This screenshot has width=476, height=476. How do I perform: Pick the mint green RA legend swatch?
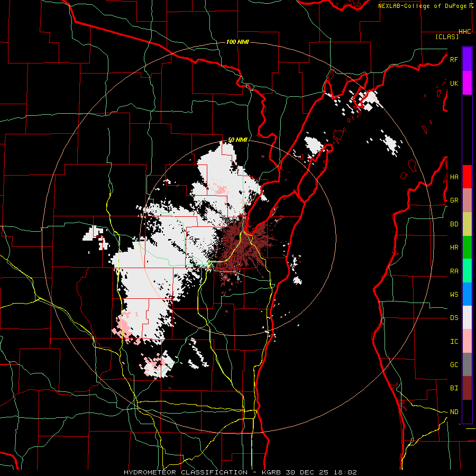[x=467, y=271]
